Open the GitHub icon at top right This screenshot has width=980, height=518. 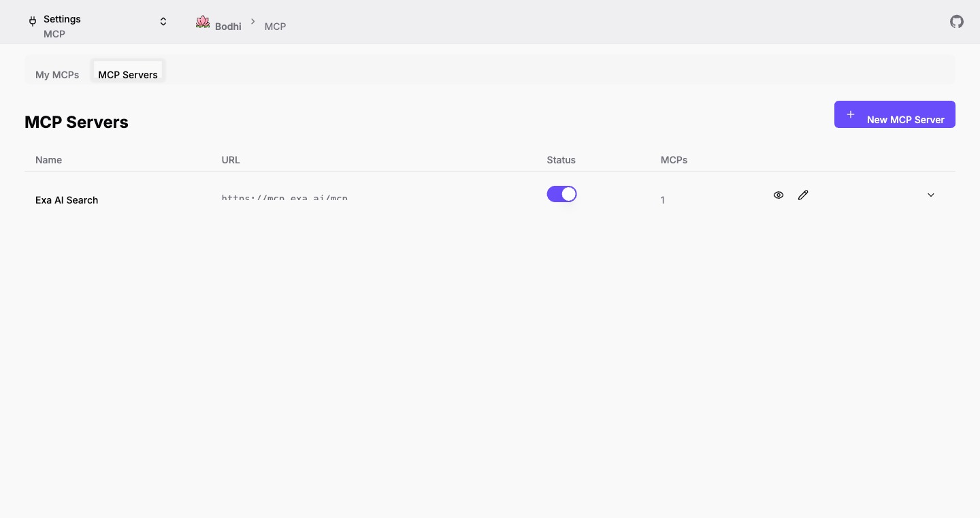pos(956,21)
